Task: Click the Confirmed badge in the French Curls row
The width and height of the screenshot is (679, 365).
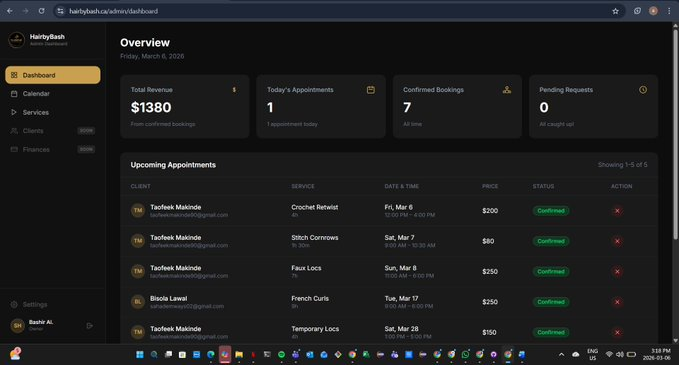Action: (551, 302)
